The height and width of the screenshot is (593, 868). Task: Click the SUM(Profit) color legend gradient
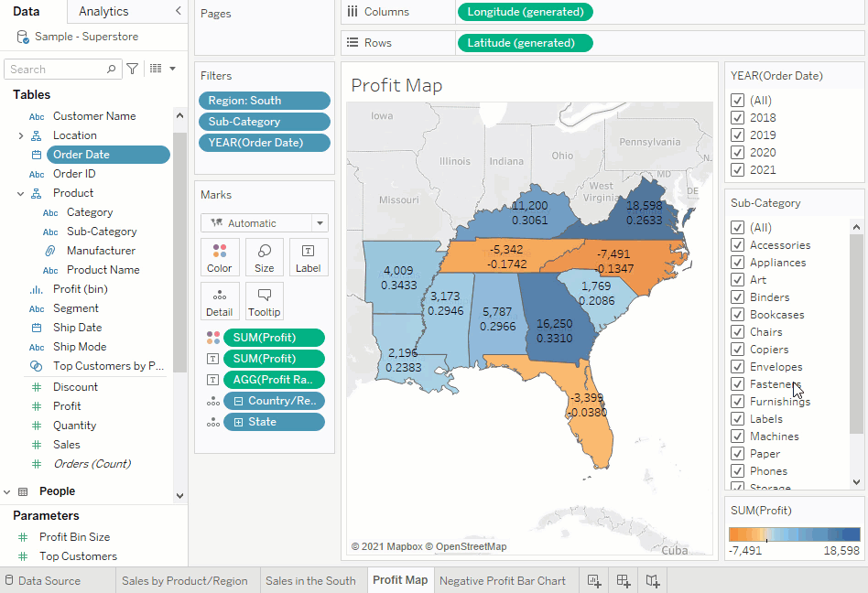794,534
